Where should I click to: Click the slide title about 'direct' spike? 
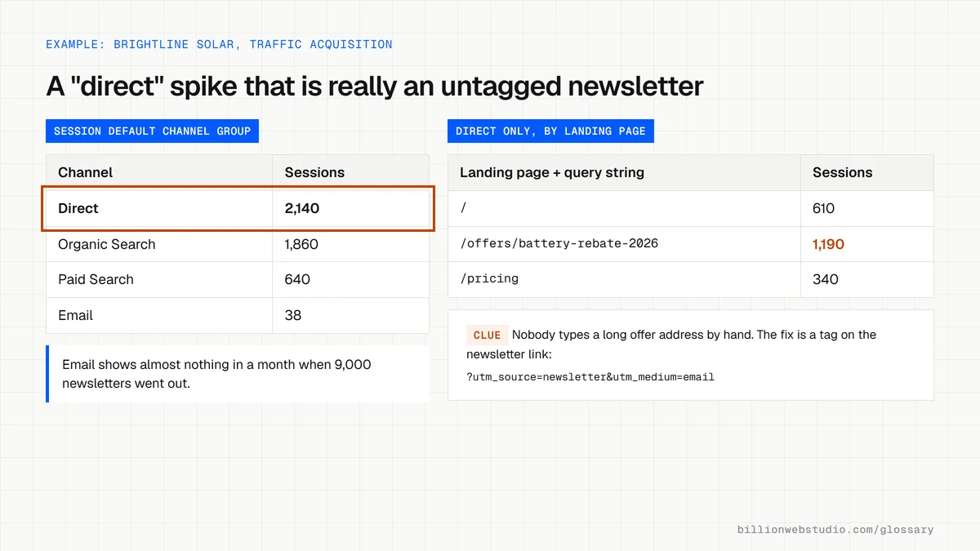click(375, 86)
